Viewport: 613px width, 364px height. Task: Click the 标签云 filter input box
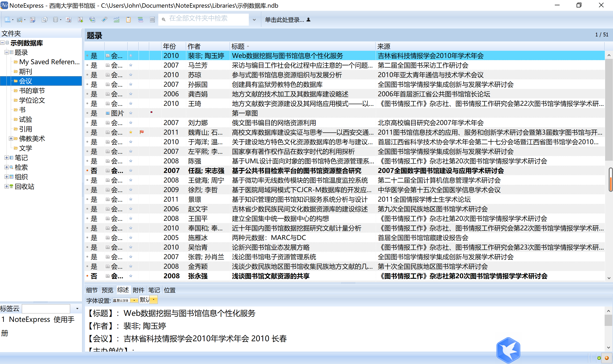pos(46,309)
